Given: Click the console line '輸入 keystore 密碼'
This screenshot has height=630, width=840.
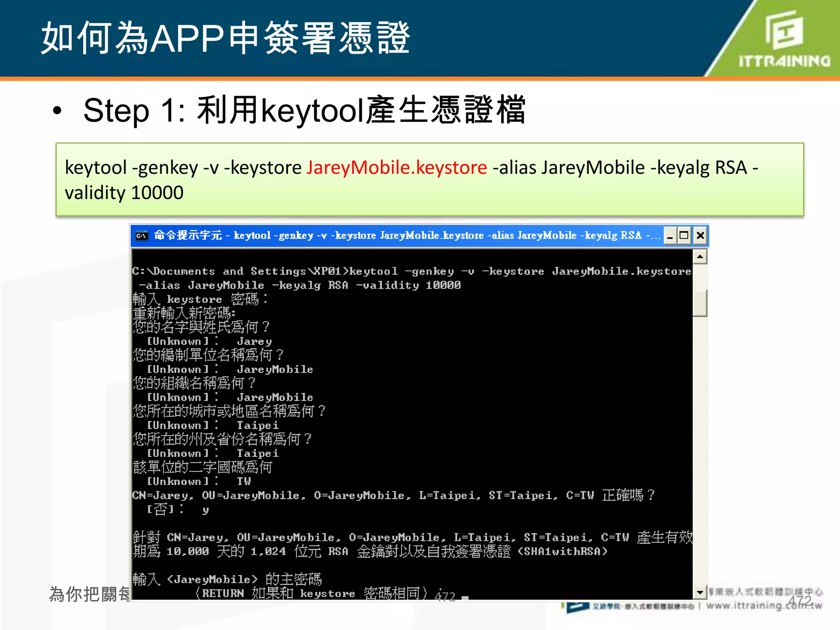Looking at the screenshot, I should [x=200, y=299].
